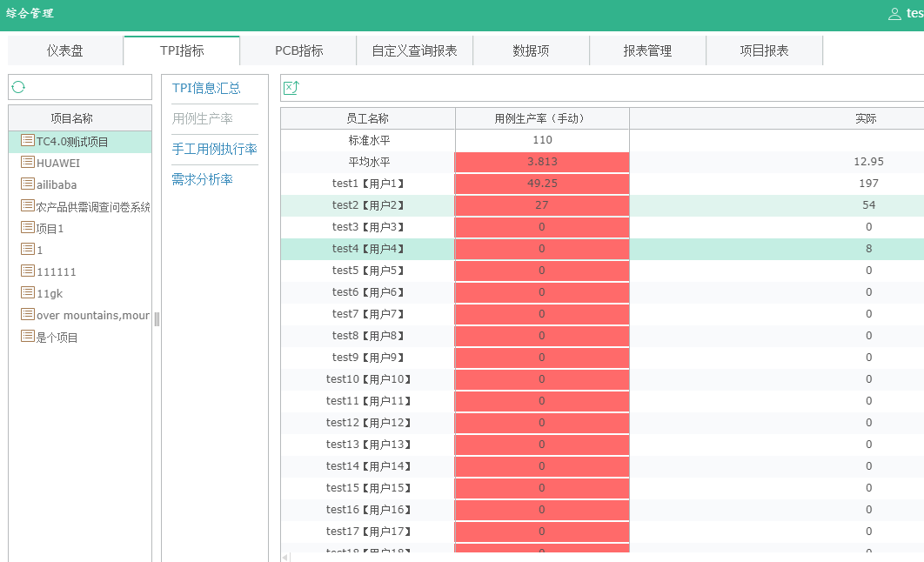Click the red 49.25 cell
The image size is (924, 562).
point(542,184)
